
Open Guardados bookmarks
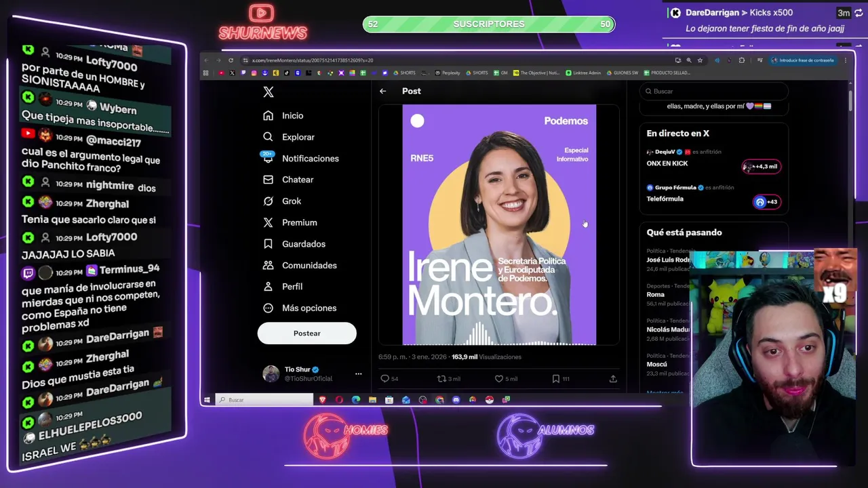point(295,244)
